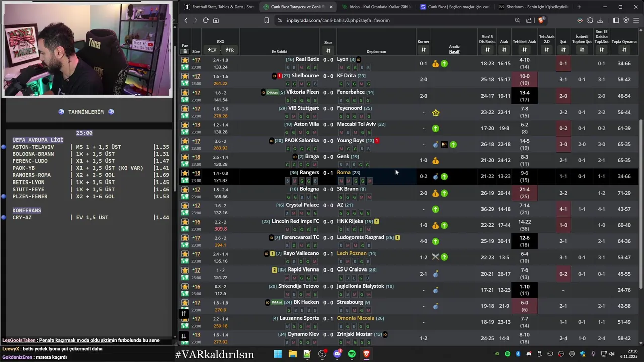644x362 pixels.
Task: Toggle favorite star for Viktoria Plzen row
Action: 185,92
